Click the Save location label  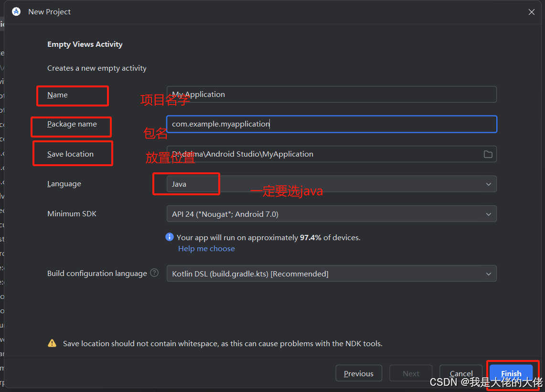point(70,154)
